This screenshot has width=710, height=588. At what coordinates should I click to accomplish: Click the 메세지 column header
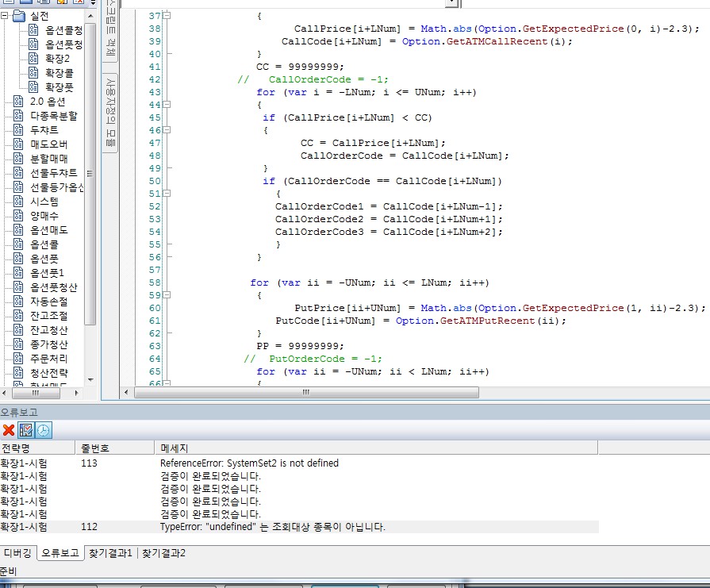tap(175, 448)
